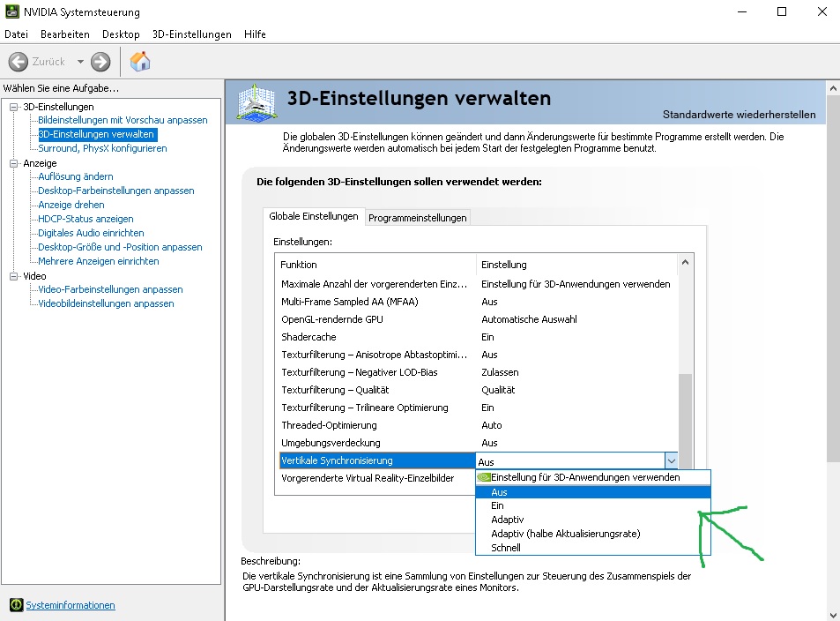The height and width of the screenshot is (621, 840).
Task: Select the Globale Einstellungen tab
Action: point(314,216)
